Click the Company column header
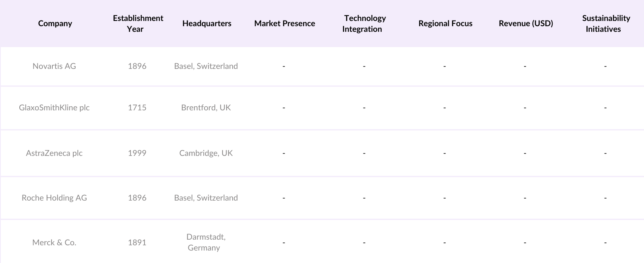Image resolution: width=644 pixels, height=263 pixels. 55,23
